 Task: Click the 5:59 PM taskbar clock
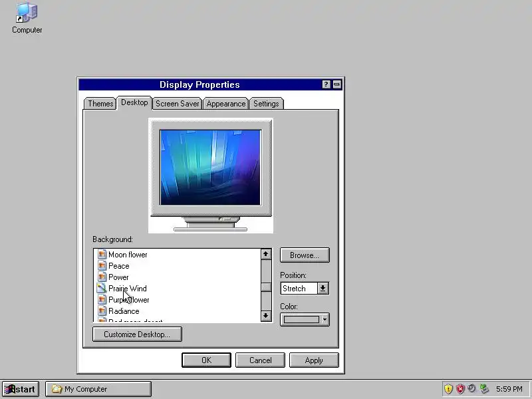pos(509,389)
